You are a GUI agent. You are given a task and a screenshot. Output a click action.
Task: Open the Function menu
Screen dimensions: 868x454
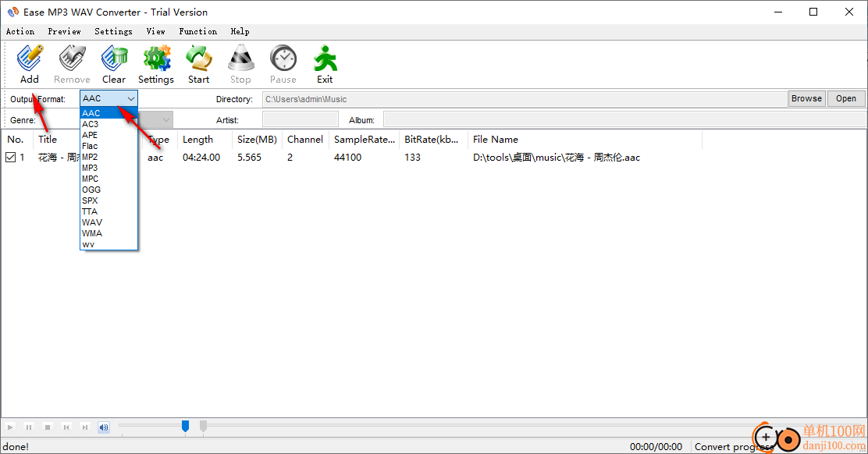coord(197,31)
